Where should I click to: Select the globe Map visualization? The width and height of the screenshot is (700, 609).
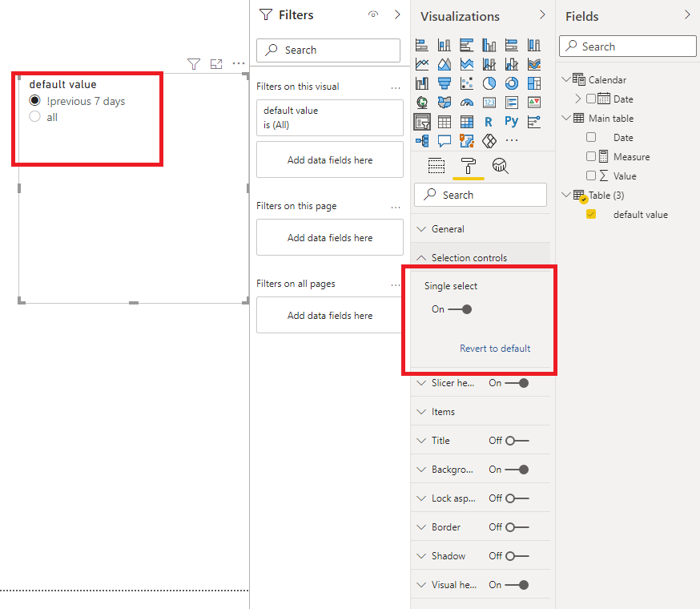click(422, 103)
